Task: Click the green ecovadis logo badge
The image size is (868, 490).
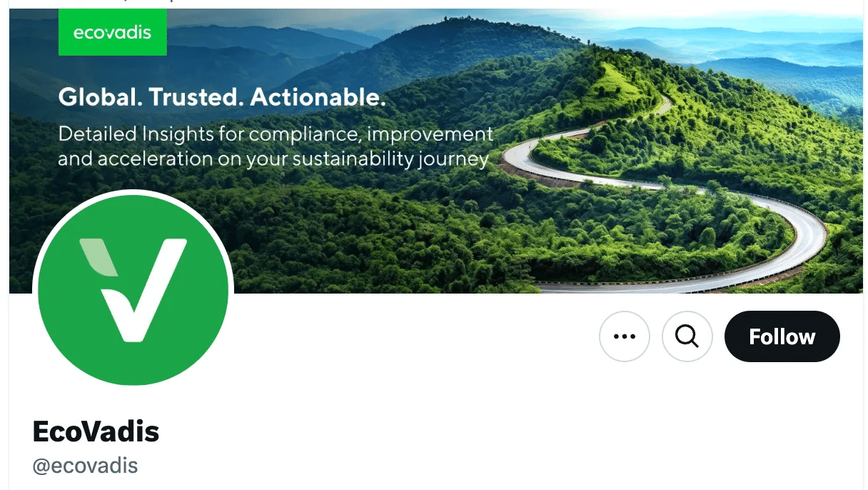Action: tap(113, 32)
